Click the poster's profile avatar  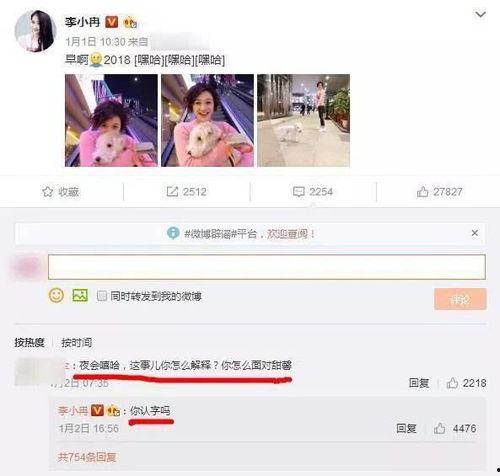(x=35, y=31)
